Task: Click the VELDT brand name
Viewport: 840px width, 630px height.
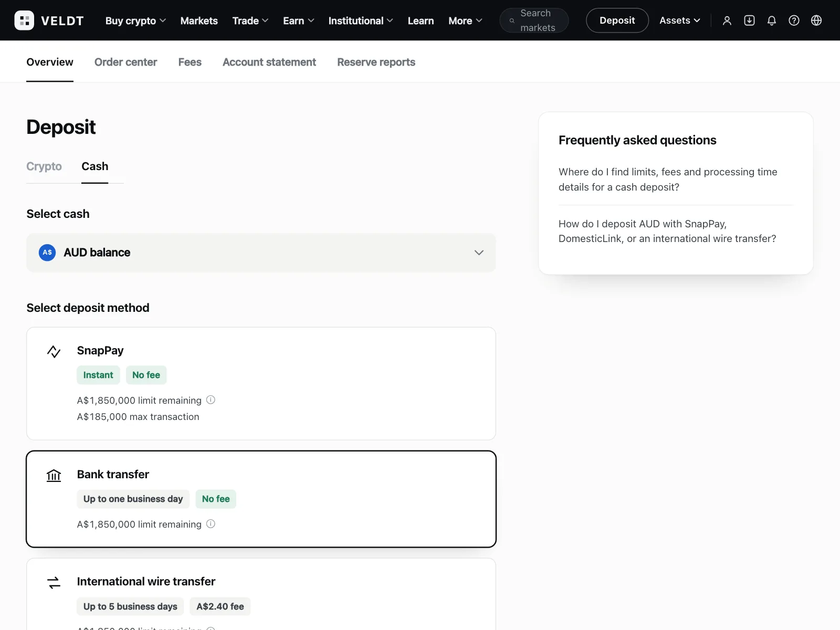Action: pos(62,20)
